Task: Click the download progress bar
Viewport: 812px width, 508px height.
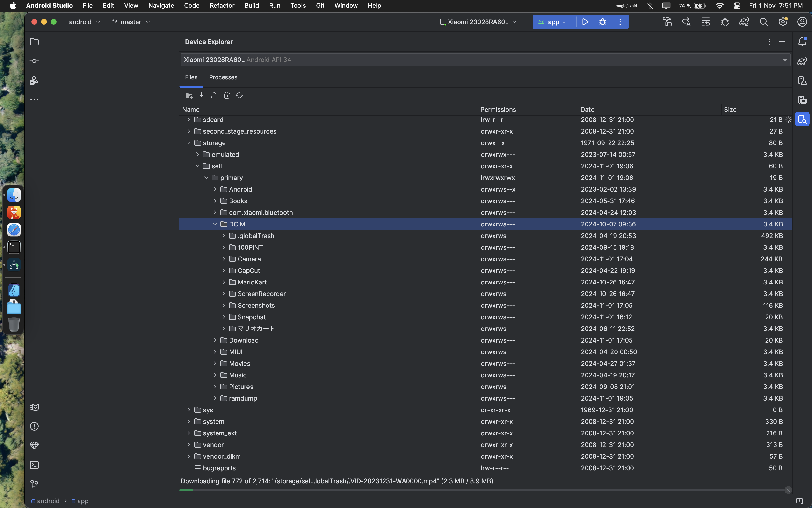Action: [x=481, y=490]
